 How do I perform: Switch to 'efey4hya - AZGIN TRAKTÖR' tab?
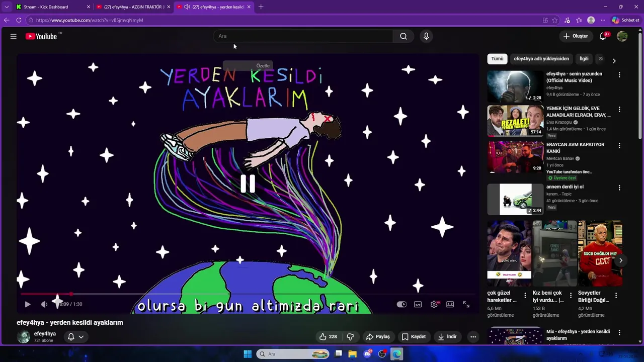point(133,7)
